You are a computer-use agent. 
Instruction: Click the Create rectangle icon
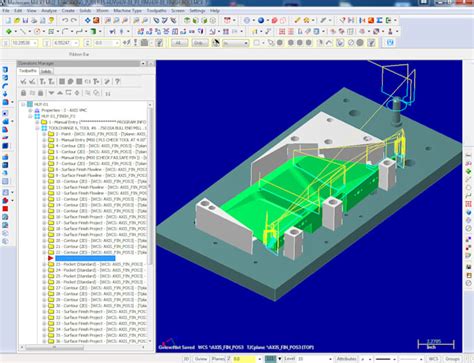click(51, 32)
